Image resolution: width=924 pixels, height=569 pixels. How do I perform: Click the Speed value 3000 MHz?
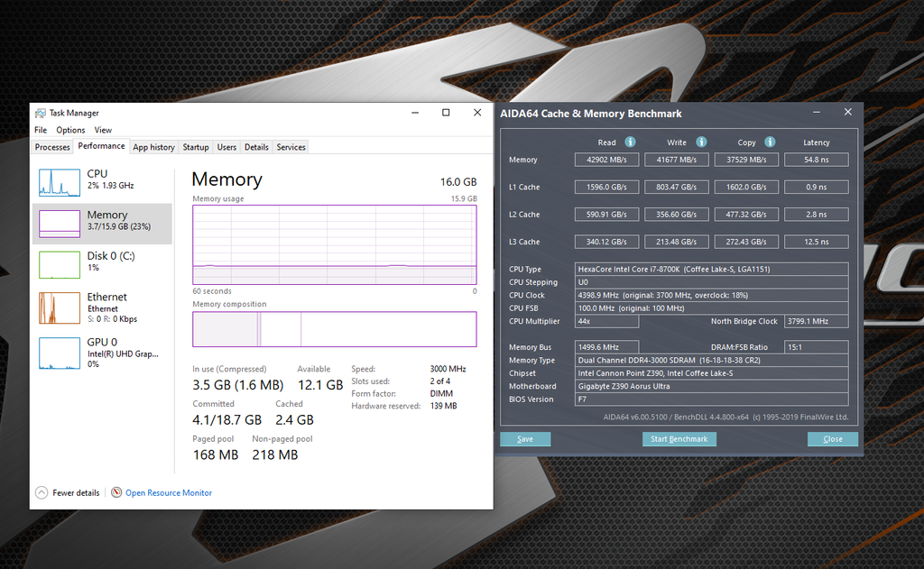(448, 369)
